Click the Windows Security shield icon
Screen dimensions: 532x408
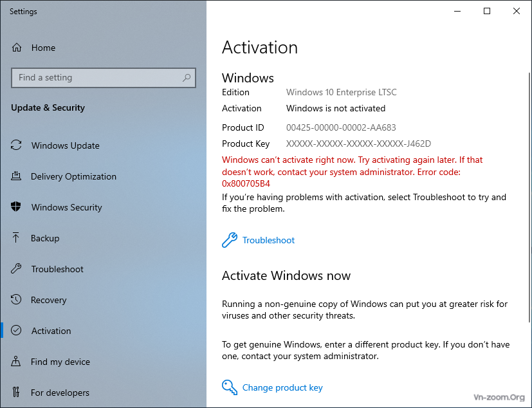(x=16, y=207)
